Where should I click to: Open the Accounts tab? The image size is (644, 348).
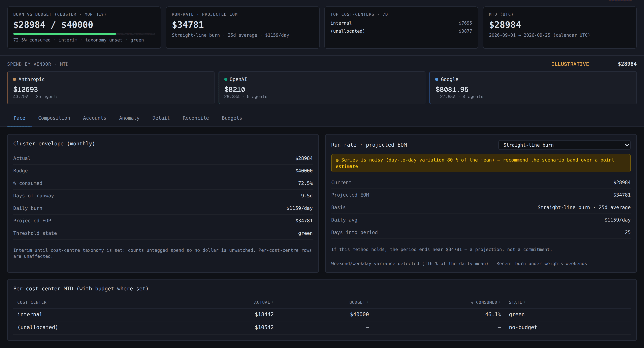(95, 118)
